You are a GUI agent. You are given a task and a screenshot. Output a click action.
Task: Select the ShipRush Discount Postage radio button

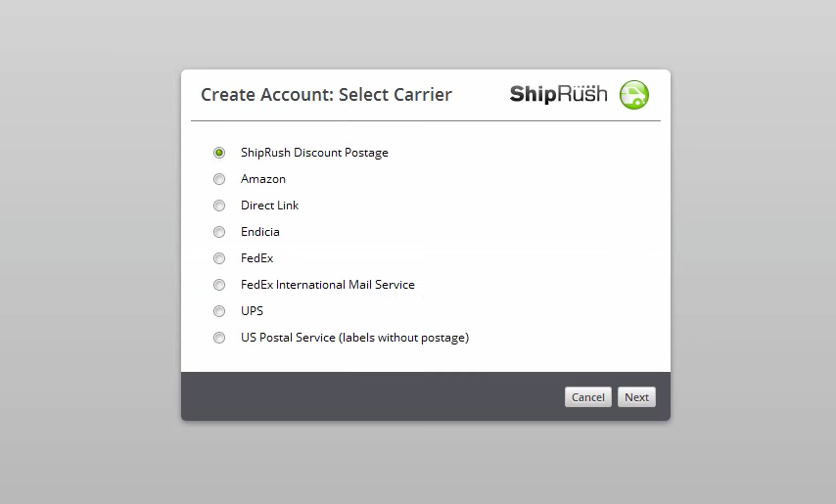(x=219, y=153)
